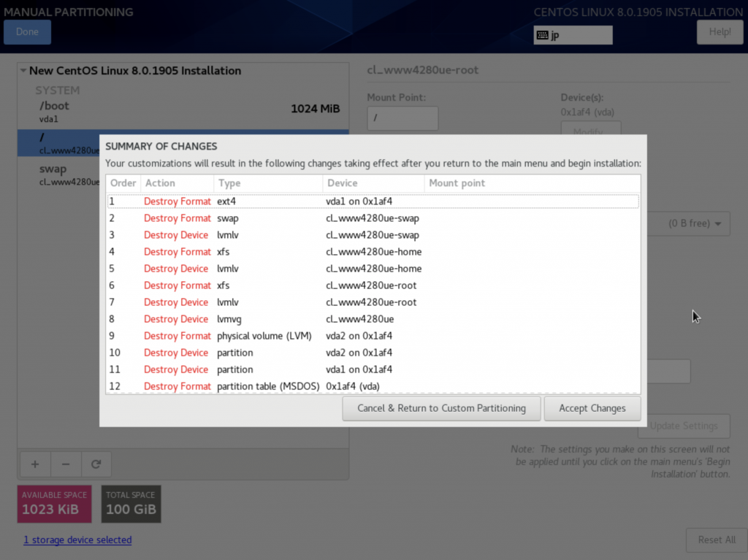Open the Help! button
748x560 pixels.
point(720,32)
